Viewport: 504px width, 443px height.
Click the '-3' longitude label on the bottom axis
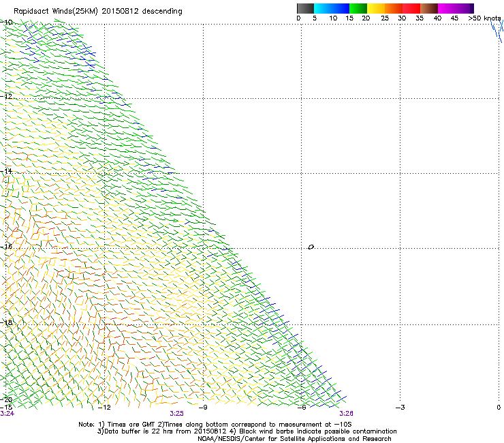tap(400, 408)
